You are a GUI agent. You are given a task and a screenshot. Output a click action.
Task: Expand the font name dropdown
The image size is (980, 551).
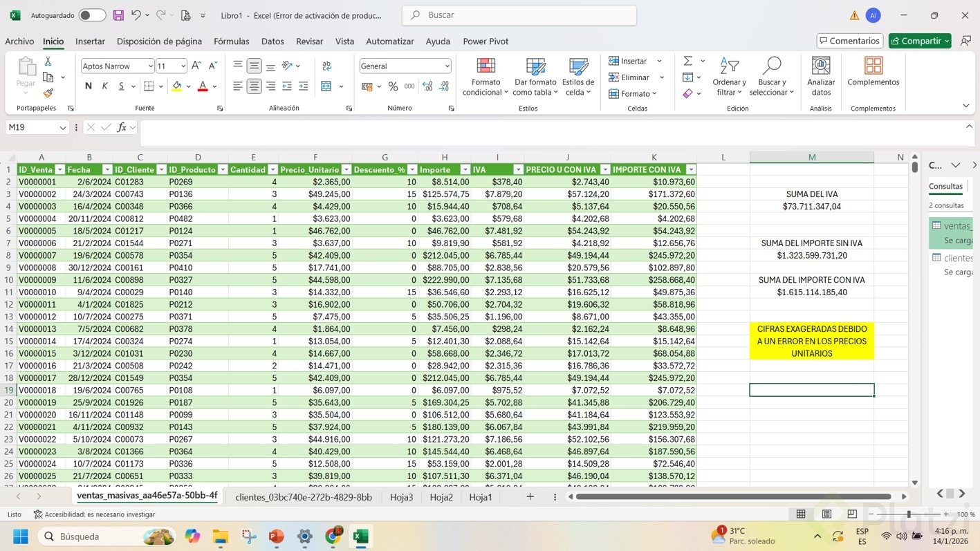pyautogui.click(x=150, y=66)
